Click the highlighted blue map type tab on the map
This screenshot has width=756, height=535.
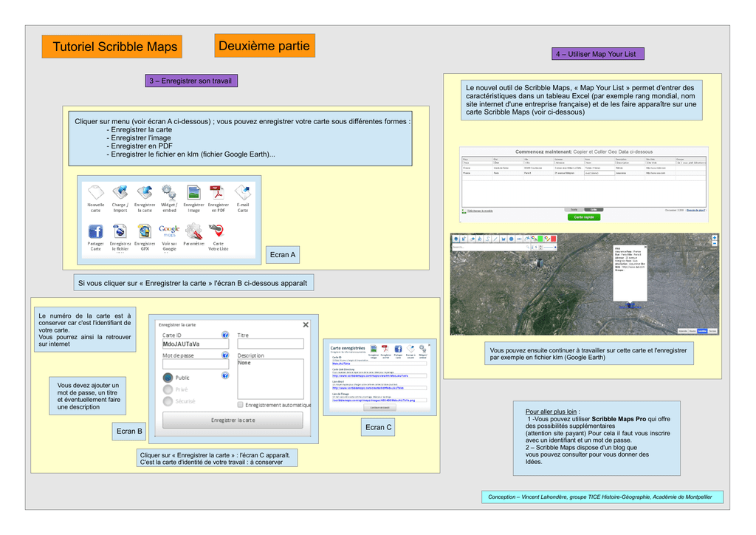click(703, 331)
